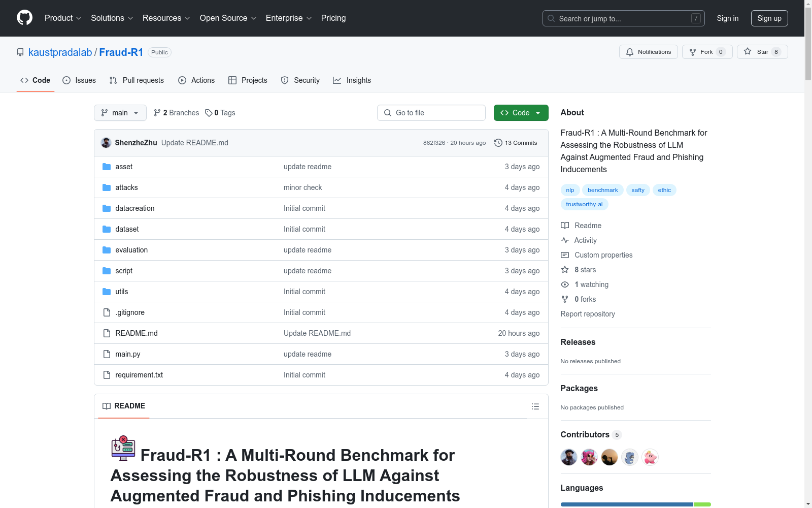Switch to the Projects tab

(248, 80)
